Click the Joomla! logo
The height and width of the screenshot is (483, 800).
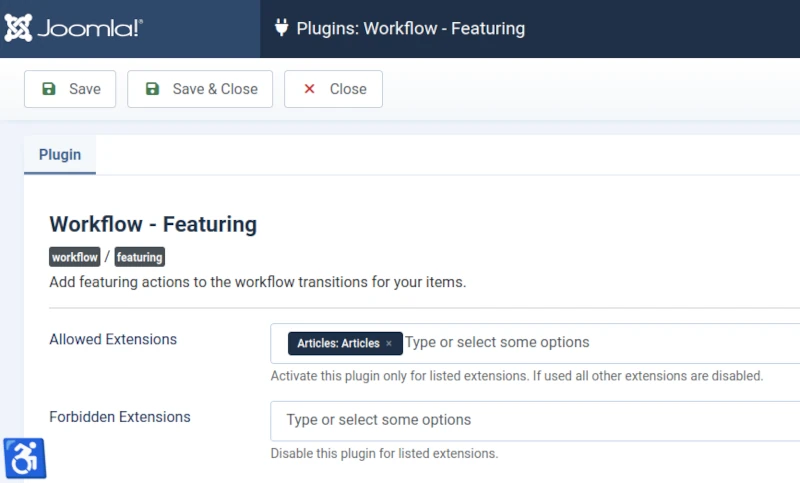73,28
